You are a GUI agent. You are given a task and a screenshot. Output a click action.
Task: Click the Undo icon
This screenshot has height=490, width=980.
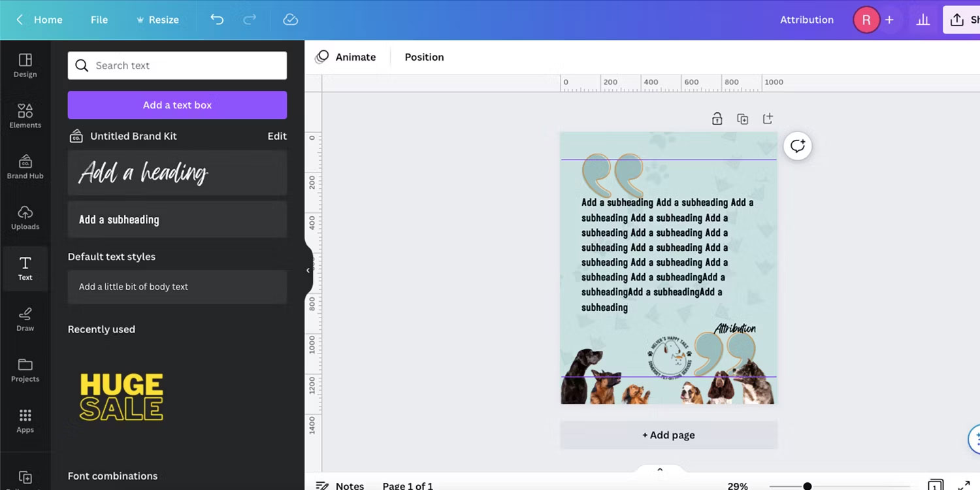click(x=217, y=20)
